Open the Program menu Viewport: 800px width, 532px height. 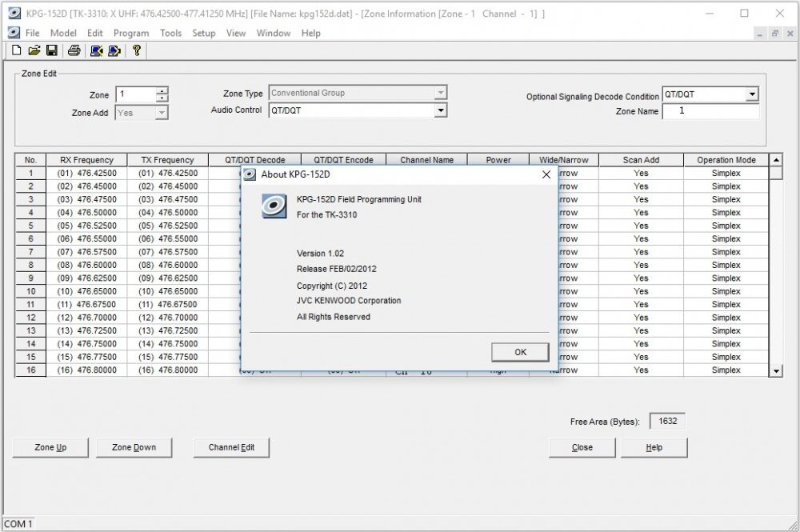click(131, 33)
